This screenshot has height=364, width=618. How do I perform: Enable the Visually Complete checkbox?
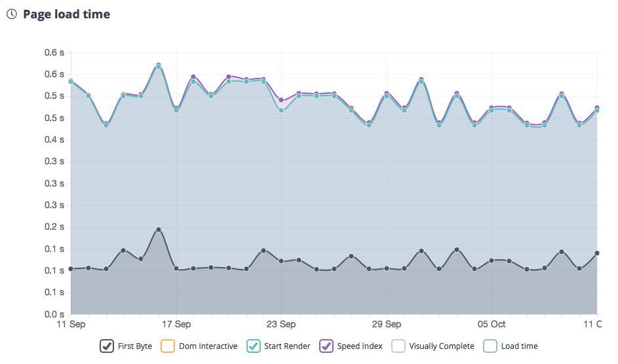click(398, 346)
